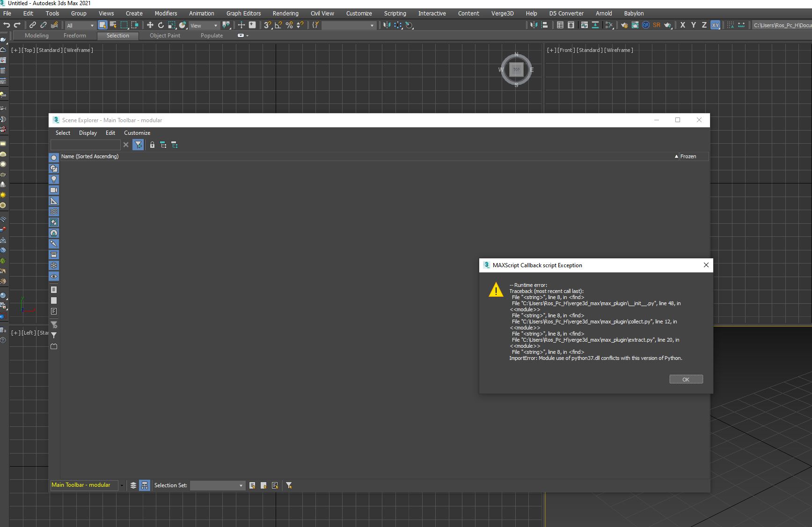Choose the Rectangular Selection Region tool
The image size is (812, 527).
point(124,25)
